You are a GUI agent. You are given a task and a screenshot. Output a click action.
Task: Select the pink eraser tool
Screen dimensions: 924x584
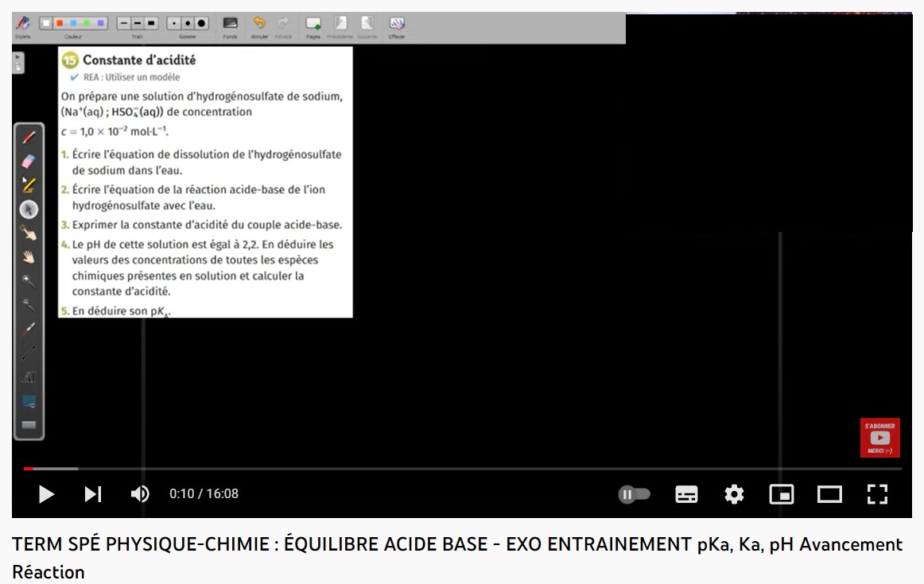29,161
